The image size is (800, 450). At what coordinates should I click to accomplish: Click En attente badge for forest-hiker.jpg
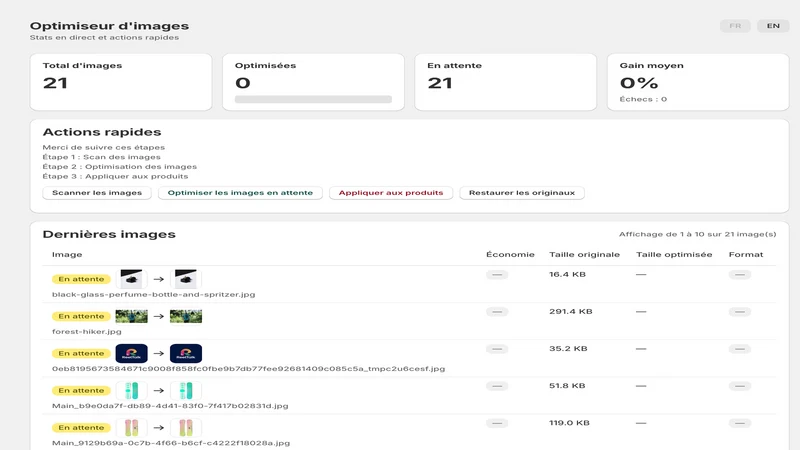[81, 316]
